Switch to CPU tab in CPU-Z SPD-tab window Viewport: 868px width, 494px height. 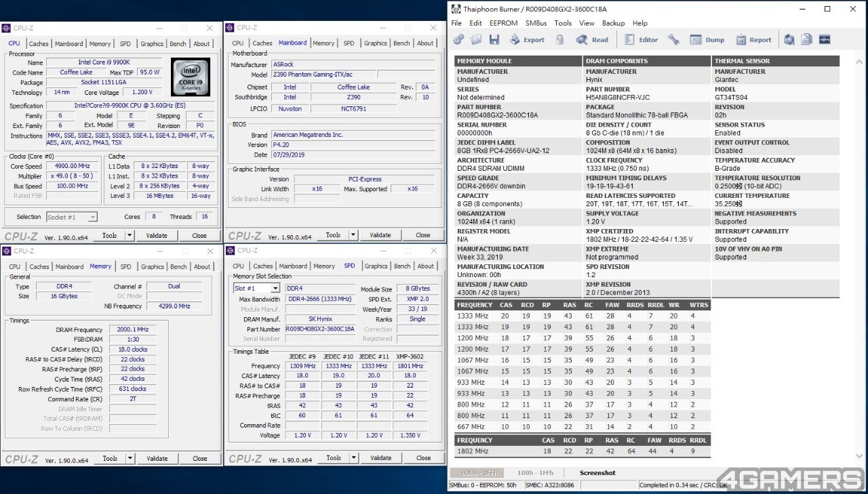tap(238, 266)
